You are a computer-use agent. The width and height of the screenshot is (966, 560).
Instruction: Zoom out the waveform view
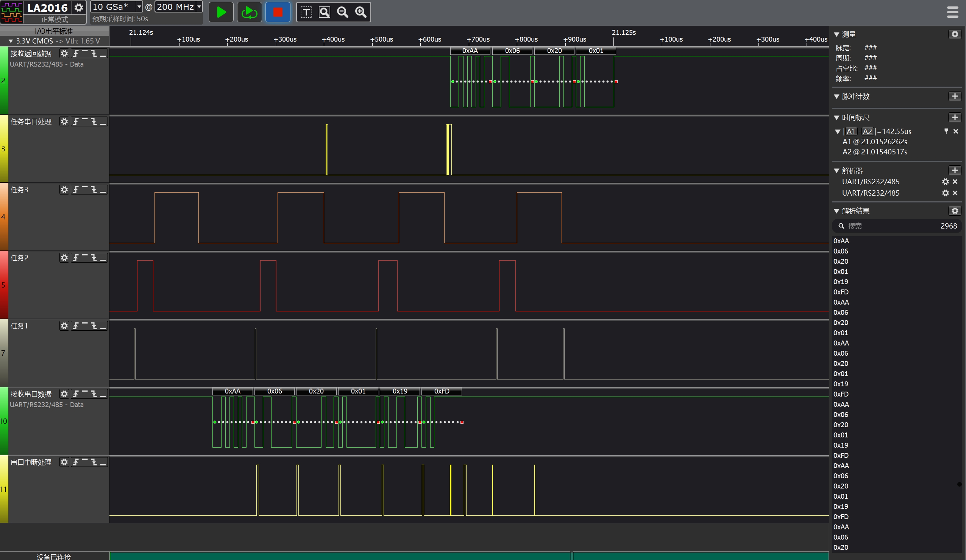(343, 12)
